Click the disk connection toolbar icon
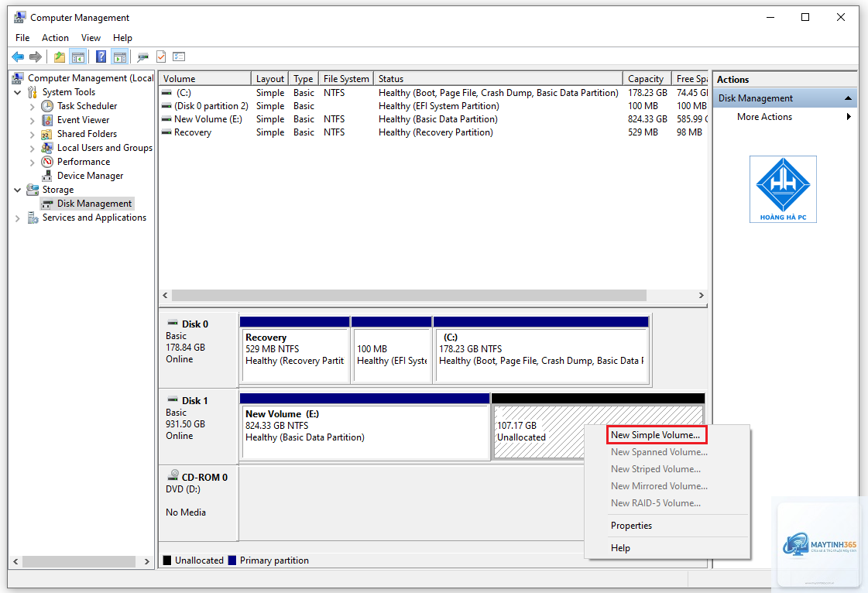This screenshot has height=593, width=868. 142,57
